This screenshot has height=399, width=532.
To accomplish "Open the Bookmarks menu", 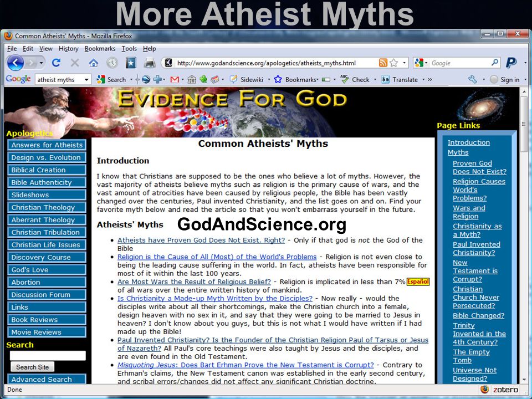I will [x=100, y=49].
